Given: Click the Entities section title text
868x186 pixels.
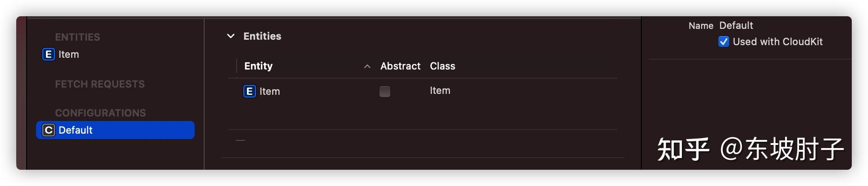Looking at the screenshot, I should pos(262,36).
